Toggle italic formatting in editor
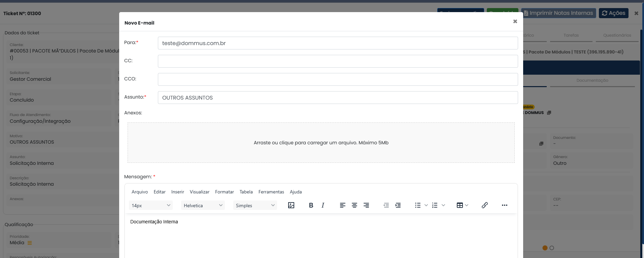The width and height of the screenshot is (644, 258). tap(323, 205)
